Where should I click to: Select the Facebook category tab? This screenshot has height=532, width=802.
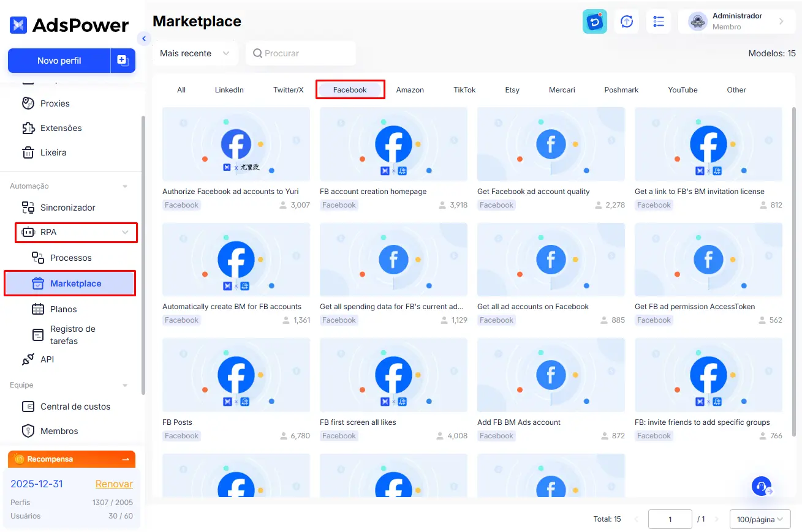pos(350,90)
